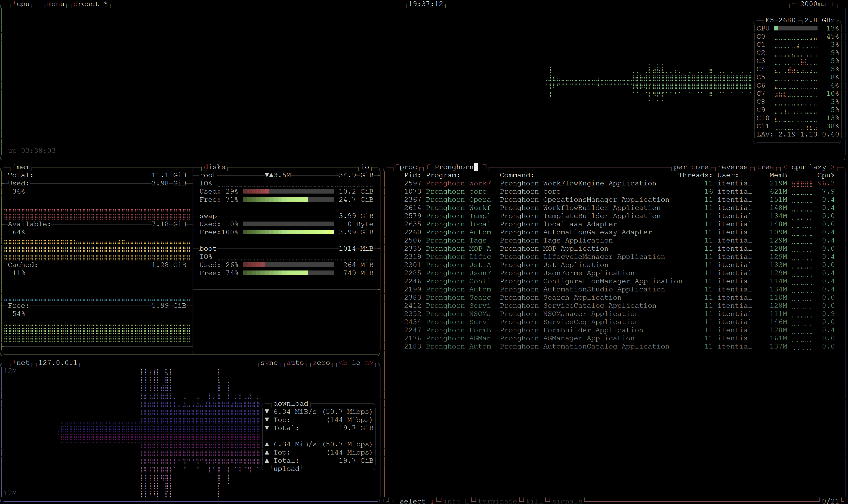
Task: Toggle per-core CPU usage in proc
Action: (691, 167)
